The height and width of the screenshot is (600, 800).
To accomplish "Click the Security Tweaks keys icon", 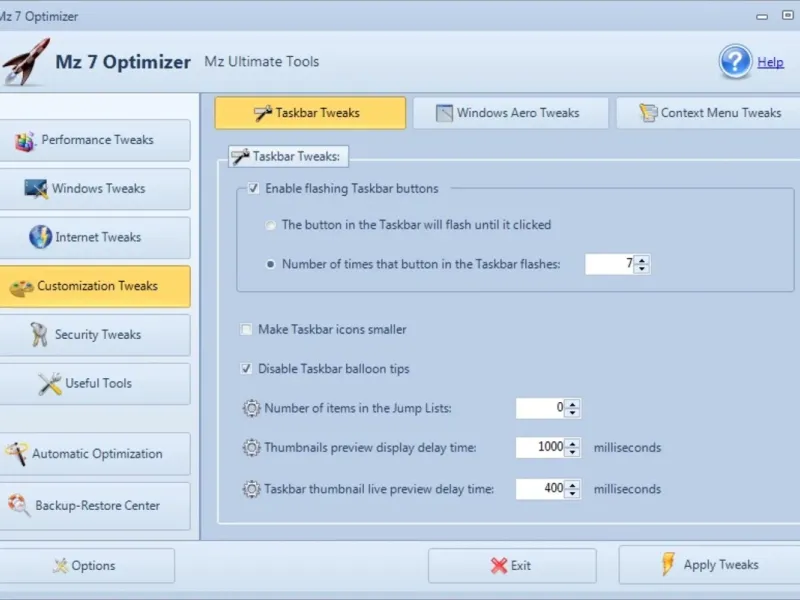I will [x=39, y=335].
